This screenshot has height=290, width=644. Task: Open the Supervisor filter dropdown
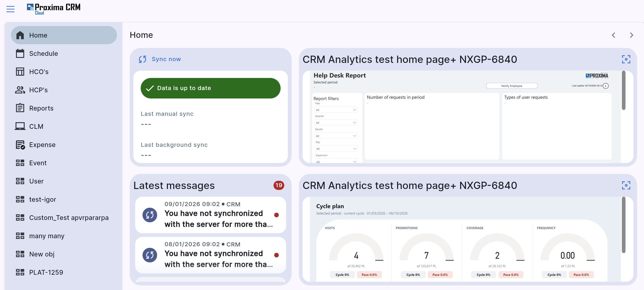pyautogui.click(x=336, y=161)
